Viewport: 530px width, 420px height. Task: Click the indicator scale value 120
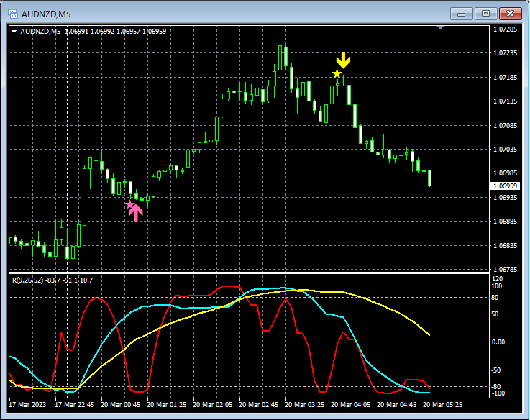(497, 279)
